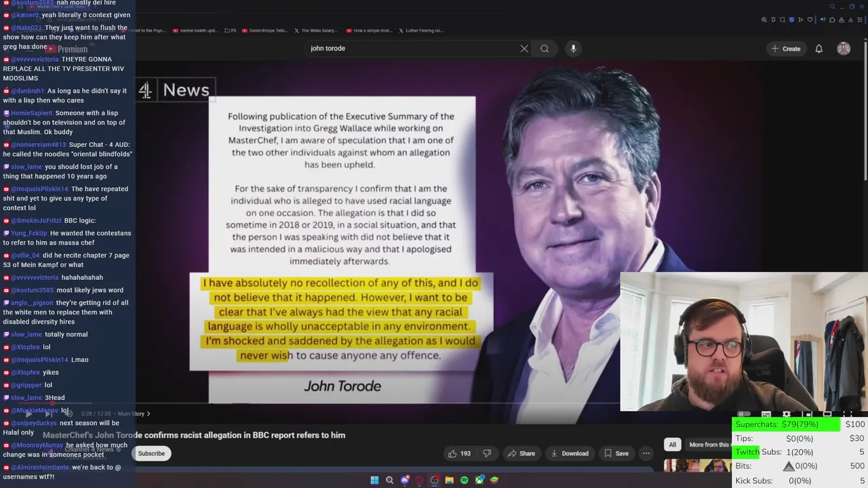Toggle the blue shield privacy icon

pos(791,20)
